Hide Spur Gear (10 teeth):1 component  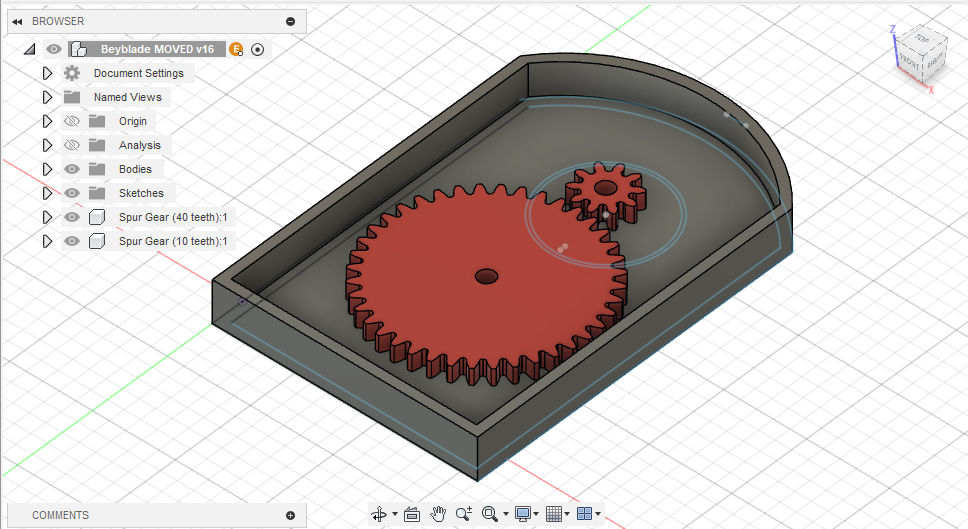tap(72, 241)
